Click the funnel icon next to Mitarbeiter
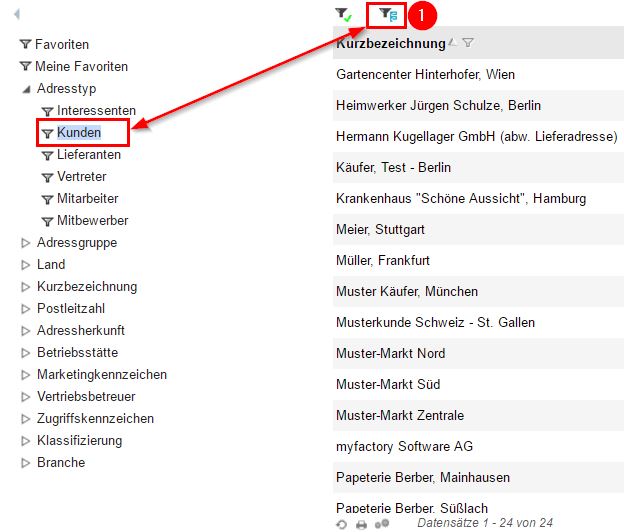 [x=47, y=199]
